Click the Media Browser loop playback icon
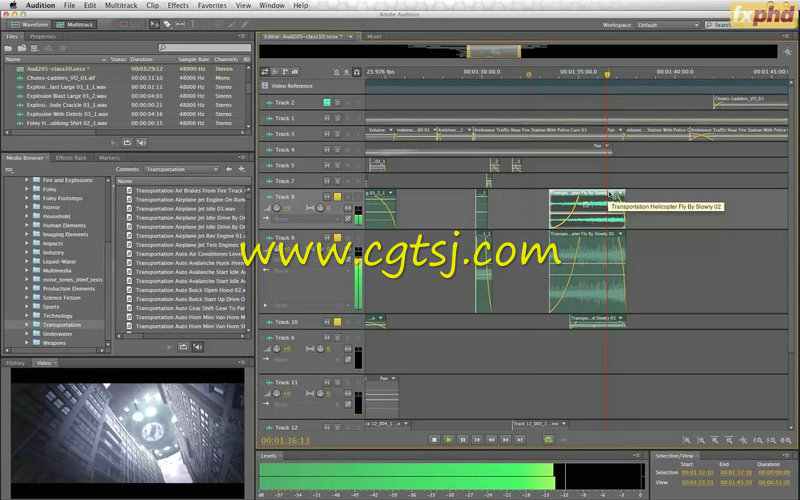The image size is (800, 500). (183, 347)
